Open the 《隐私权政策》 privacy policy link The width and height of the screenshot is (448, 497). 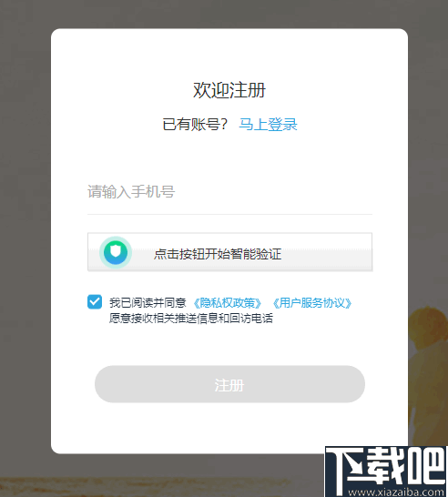pyautogui.click(x=228, y=303)
